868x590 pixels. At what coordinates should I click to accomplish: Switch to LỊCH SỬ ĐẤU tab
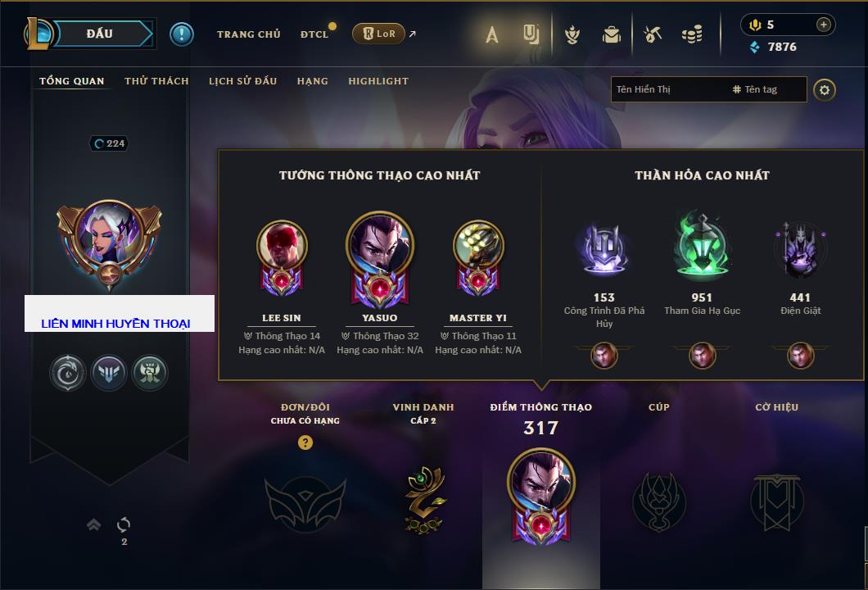[x=242, y=81]
